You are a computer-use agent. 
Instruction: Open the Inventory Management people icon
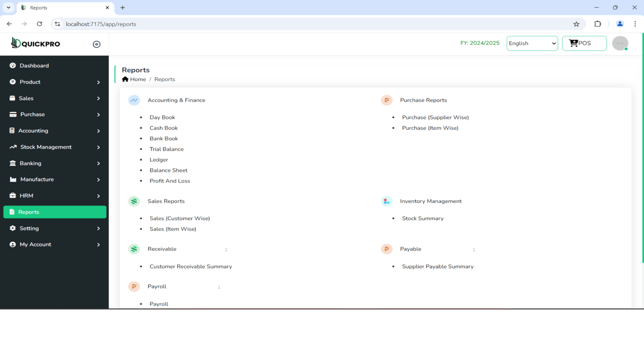point(386,201)
